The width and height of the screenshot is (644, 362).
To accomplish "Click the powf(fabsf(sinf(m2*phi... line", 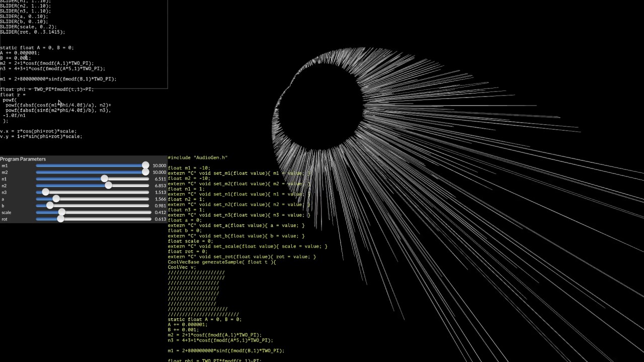I will (x=57, y=110).
